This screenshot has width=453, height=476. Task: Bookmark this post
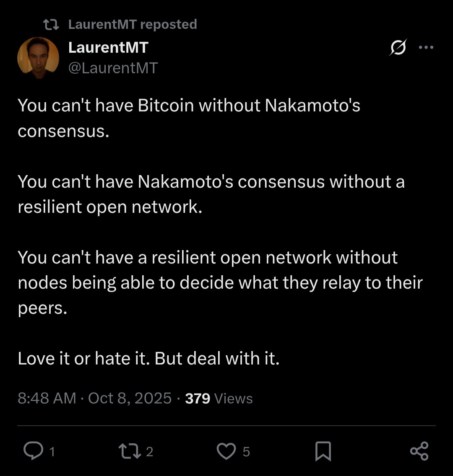[x=323, y=451]
